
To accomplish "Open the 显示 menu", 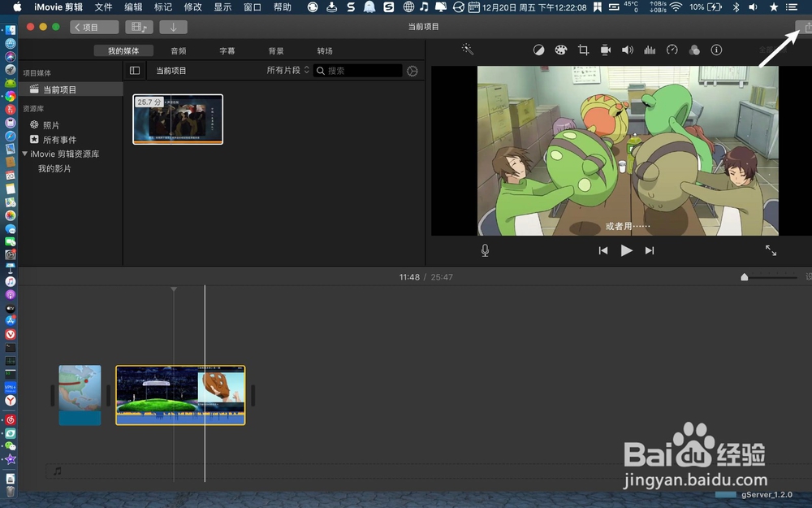I will [x=222, y=7].
